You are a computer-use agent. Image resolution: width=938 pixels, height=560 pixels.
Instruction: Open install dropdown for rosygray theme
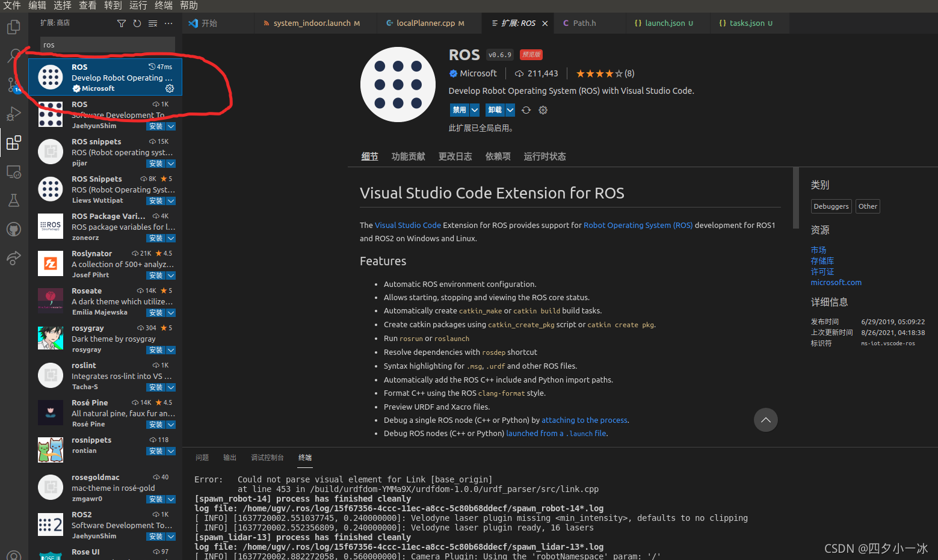click(171, 350)
